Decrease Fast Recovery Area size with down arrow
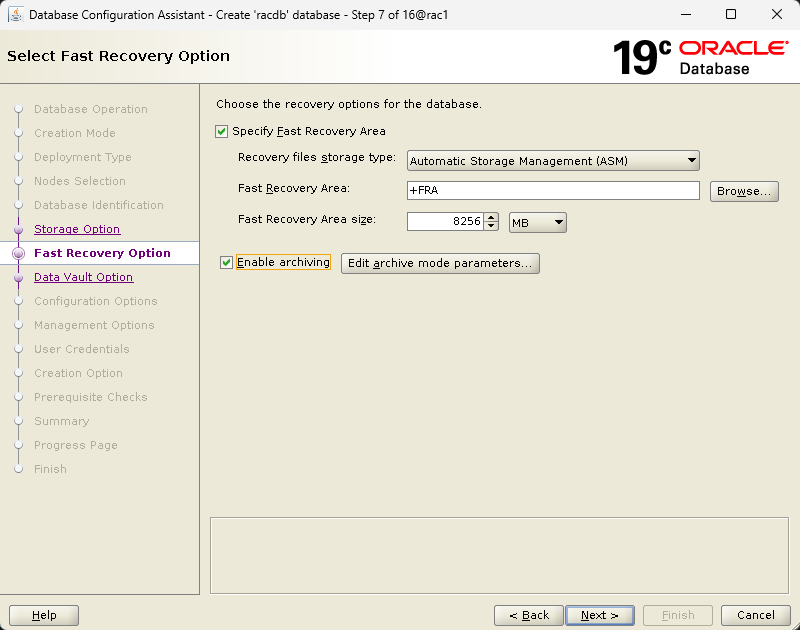The height and width of the screenshot is (630, 800). [x=491, y=226]
